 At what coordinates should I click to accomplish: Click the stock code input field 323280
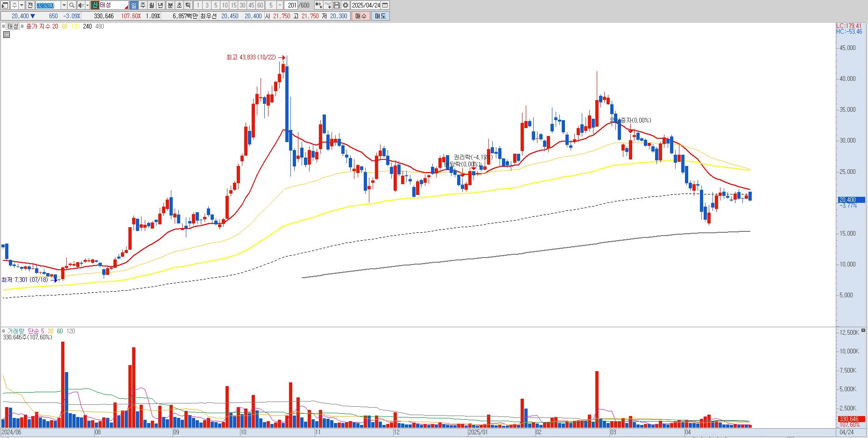pyautogui.click(x=48, y=5)
